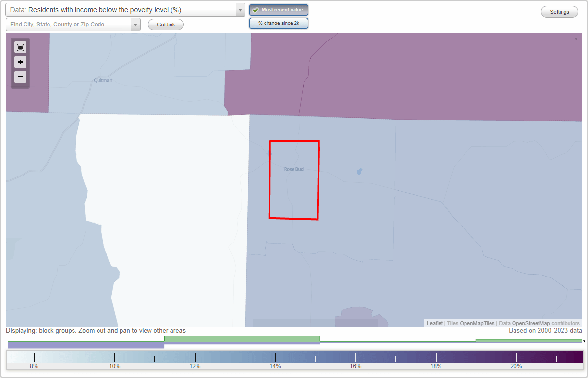
Task: Click the Leaflet attribution link
Action: 434,323
